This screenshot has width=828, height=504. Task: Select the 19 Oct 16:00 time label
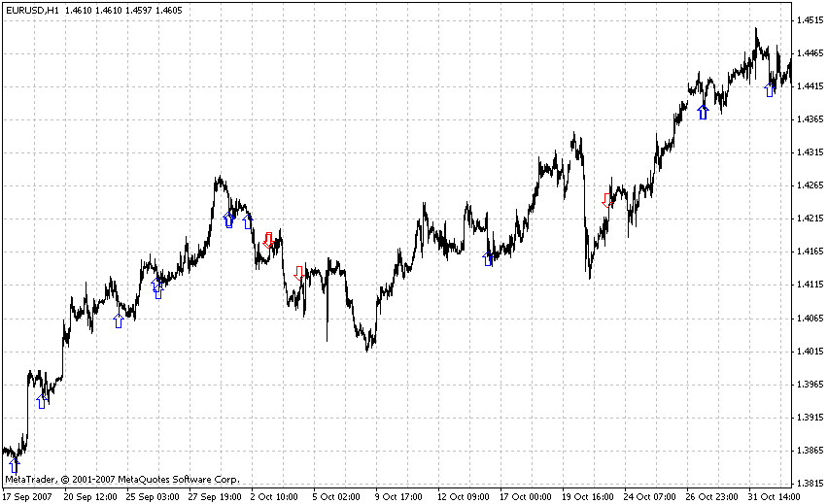pos(588,497)
